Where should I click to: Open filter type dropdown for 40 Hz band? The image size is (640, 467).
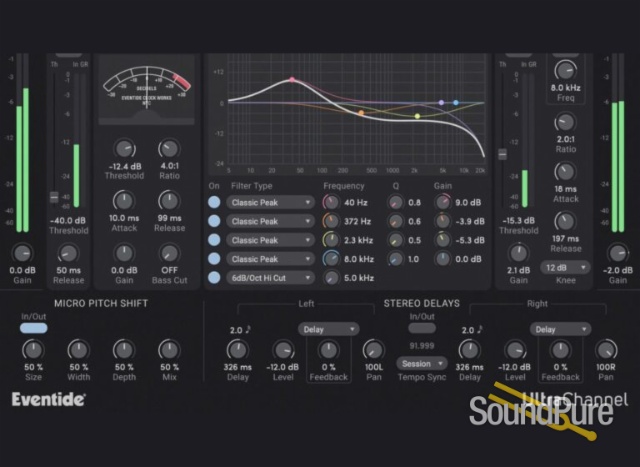(270, 202)
